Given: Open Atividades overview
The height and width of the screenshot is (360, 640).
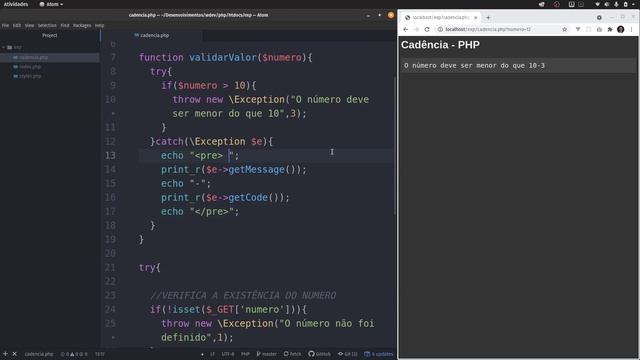Looking at the screenshot, I should [x=16, y=4].
